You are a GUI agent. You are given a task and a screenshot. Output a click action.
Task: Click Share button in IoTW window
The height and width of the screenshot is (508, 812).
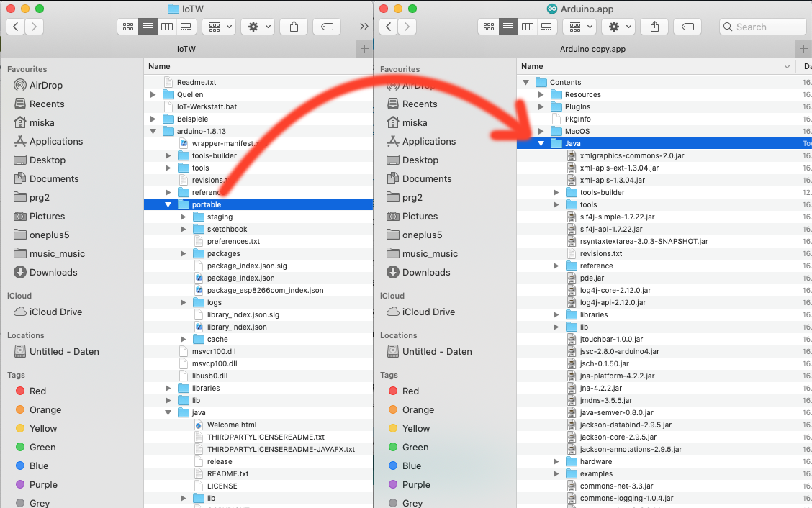[294, 27]
